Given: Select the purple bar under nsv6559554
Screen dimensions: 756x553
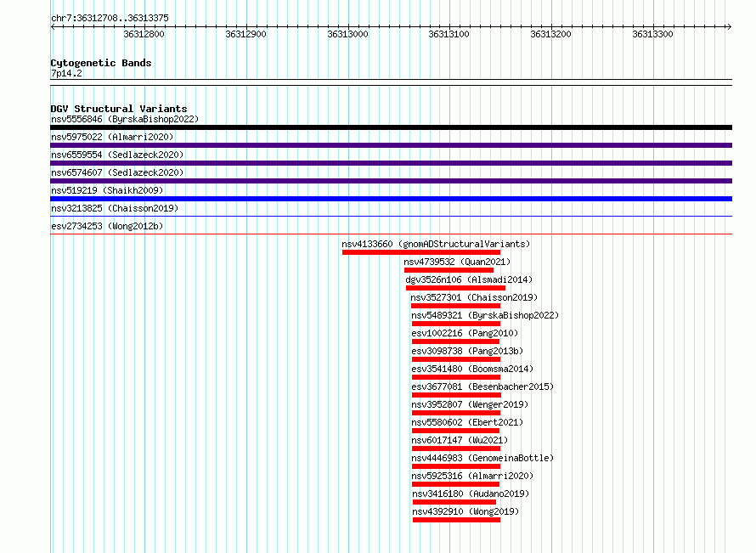Looking at the screenshot, I should tap(391, 163).
